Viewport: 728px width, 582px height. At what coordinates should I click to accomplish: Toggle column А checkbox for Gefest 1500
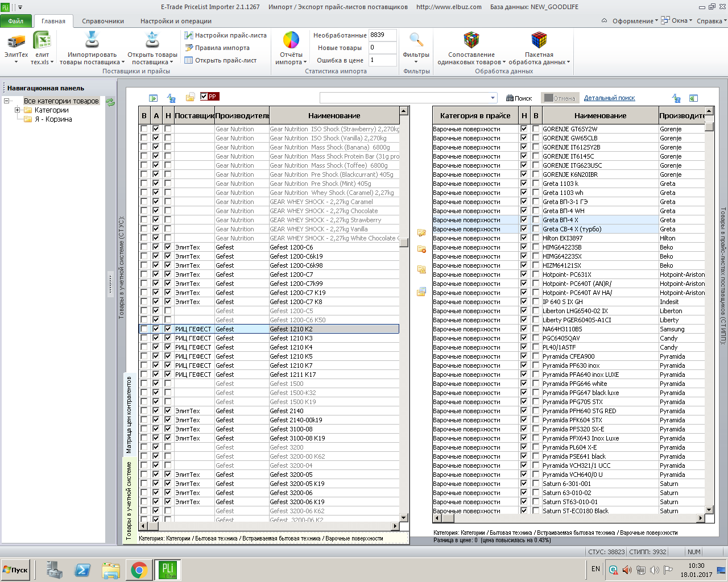coord(156,384)
